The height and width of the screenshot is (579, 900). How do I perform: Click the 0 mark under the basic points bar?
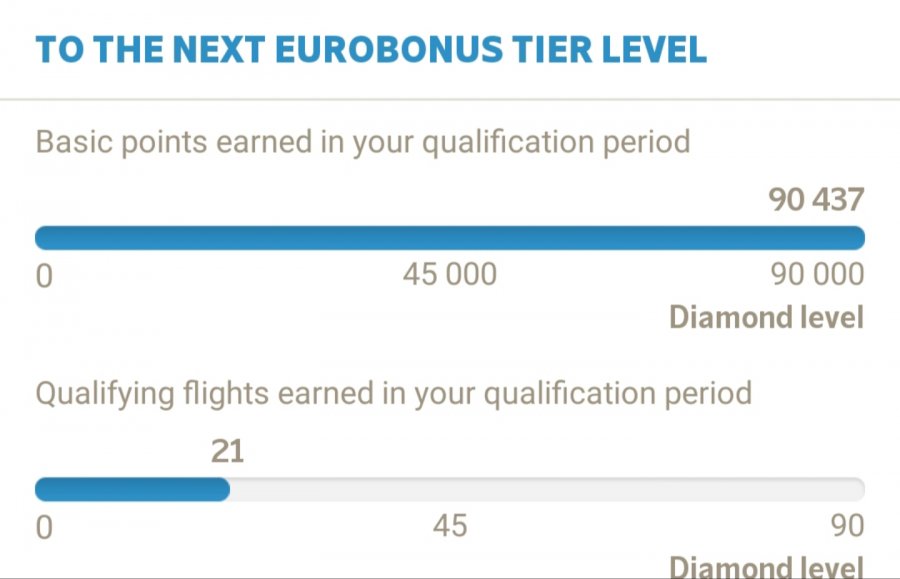[44, 275]
